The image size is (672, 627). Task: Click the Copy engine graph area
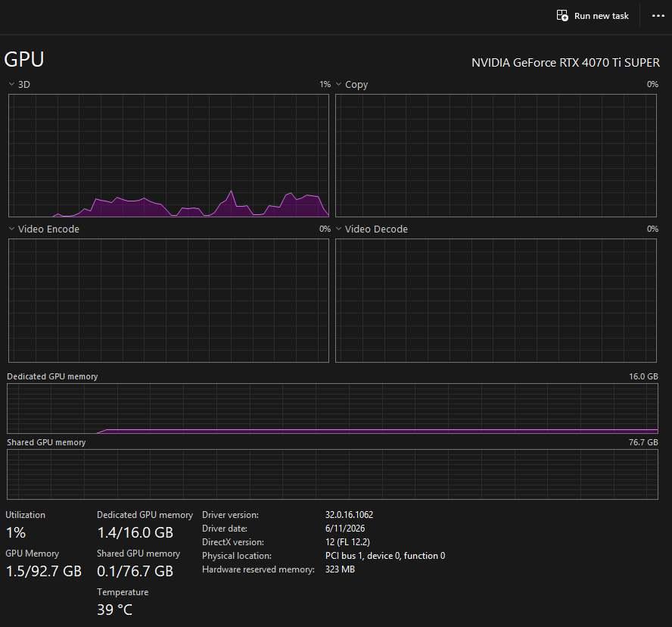496,155
